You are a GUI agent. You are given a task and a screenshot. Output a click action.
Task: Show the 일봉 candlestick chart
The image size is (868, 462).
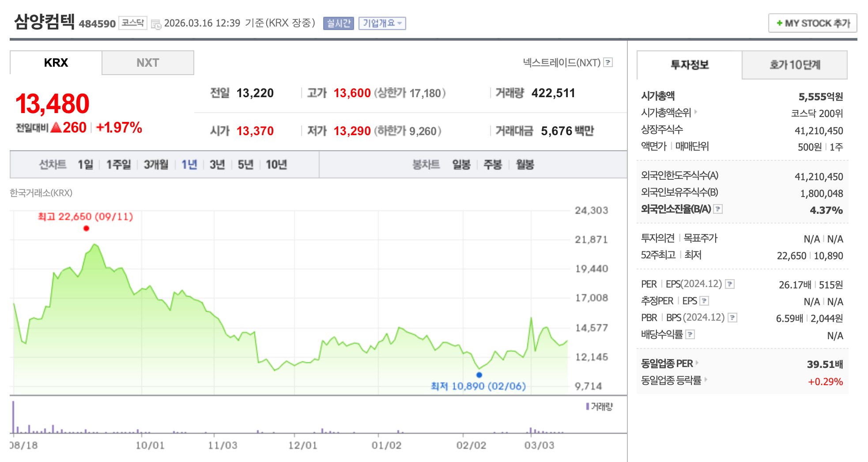[461, 165]
